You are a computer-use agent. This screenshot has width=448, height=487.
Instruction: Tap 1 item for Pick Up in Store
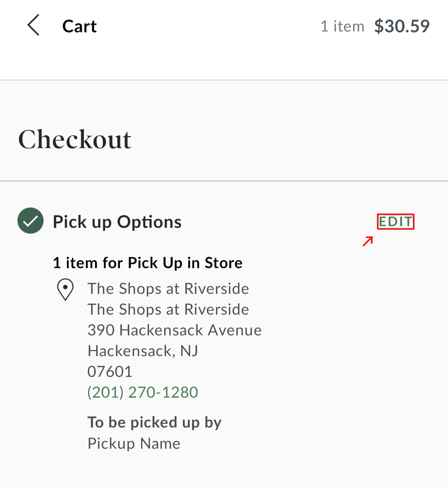148,263
